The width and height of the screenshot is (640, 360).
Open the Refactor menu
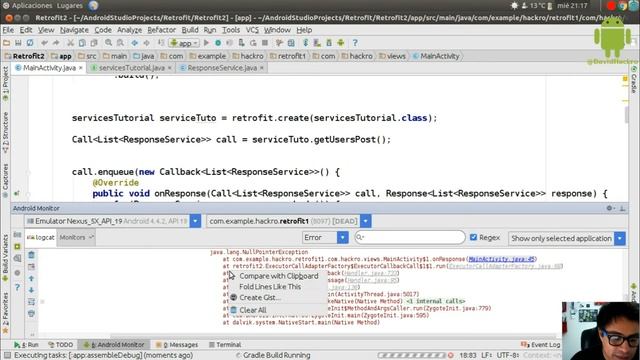point(161,30)
